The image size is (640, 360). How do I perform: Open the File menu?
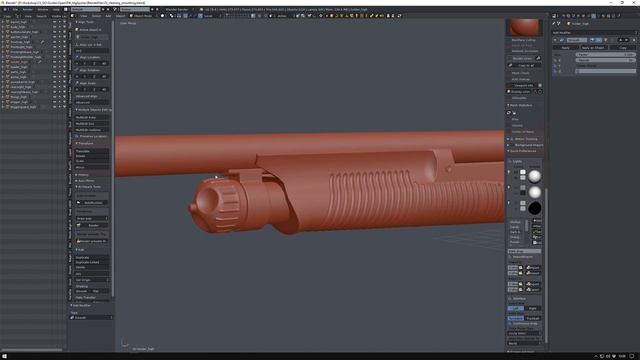(x=15, y=9)
